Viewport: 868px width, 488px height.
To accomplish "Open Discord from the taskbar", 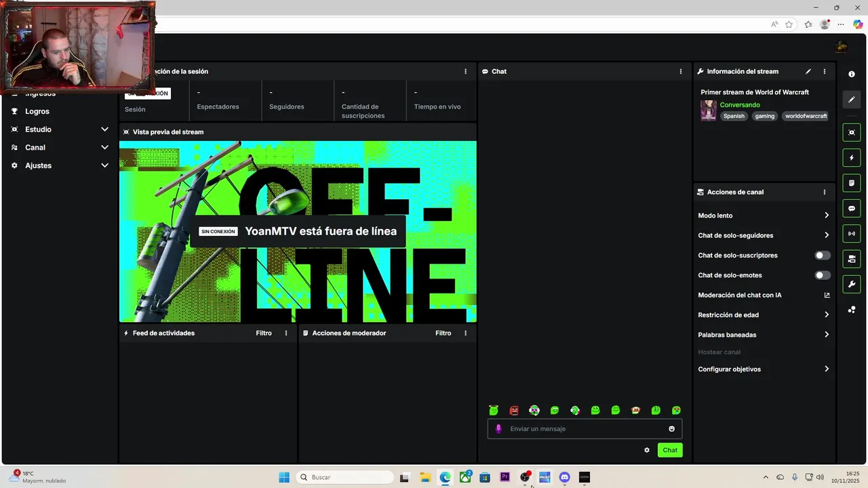I will [565, 477].
